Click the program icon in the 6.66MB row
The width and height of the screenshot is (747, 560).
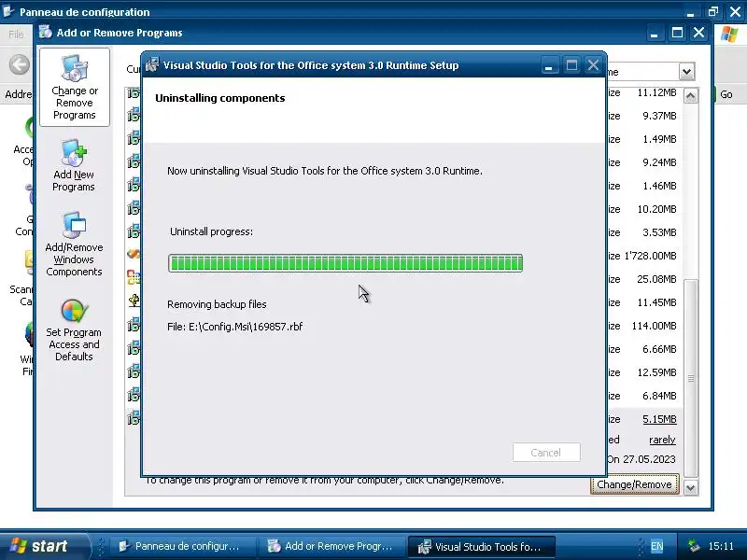click(x=134, y=348)
